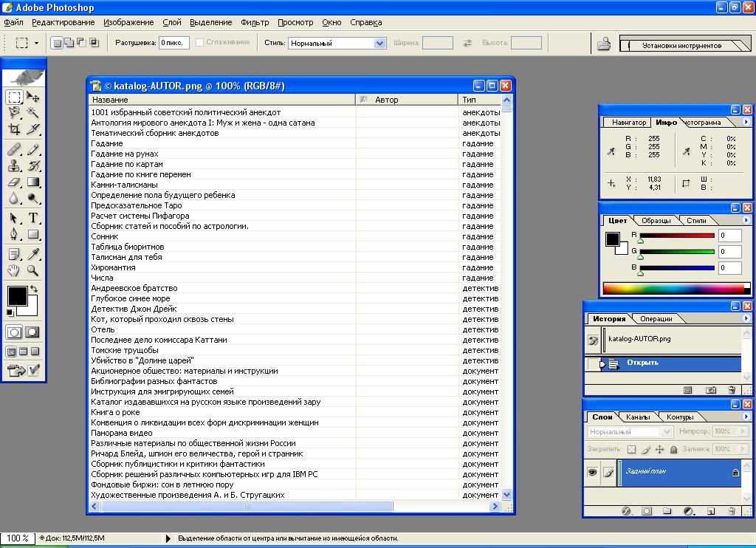Select the Rectangular Marquee tool
The height and width of the screenshot is (548, 756).
pos(15,97)
